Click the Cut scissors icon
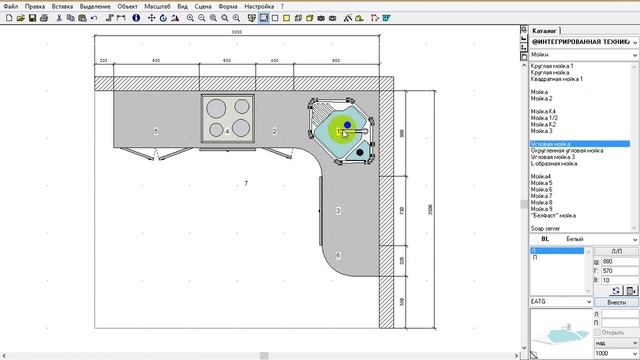This screenshot has height=360, width=640. tap(59, 18)
